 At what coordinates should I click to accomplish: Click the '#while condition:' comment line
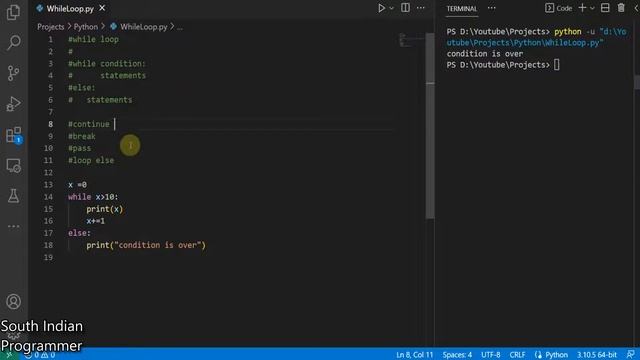tap(107, 64)
